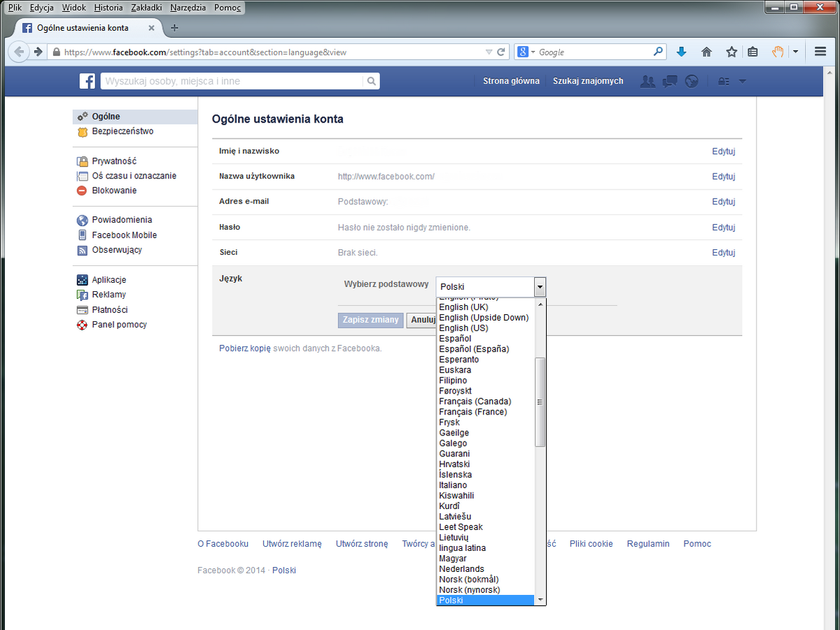Open Facebook account menu arrow
Viewport: 840px width, 630px height.
743,81
